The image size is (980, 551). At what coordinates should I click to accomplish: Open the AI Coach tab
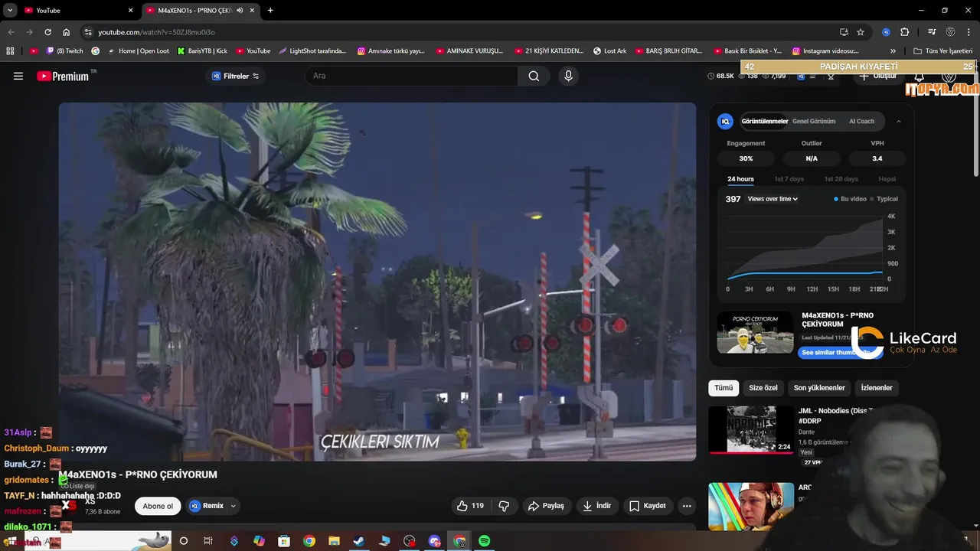click(861, 121)
